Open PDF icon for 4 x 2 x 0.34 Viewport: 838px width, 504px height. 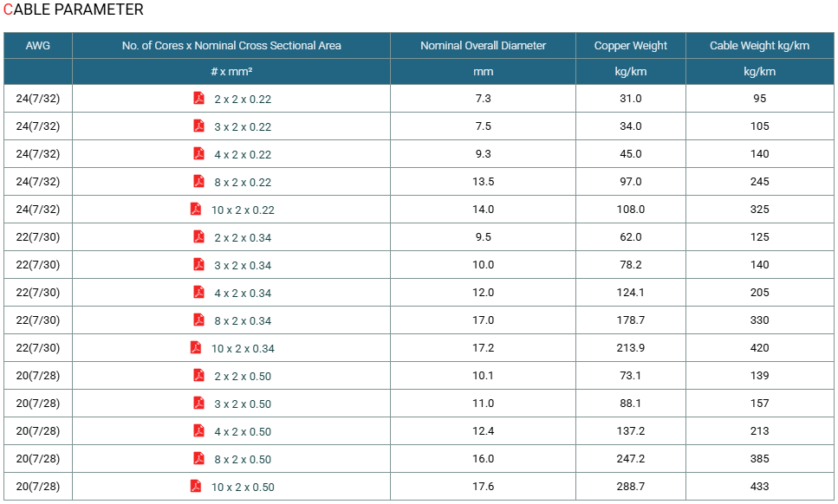[198, 293]
